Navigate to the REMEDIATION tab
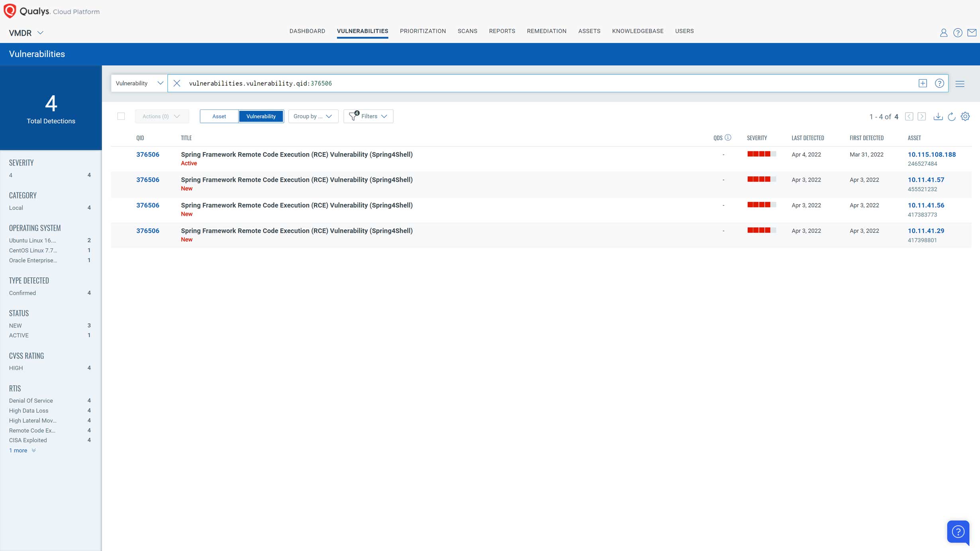Screen dimensions: 980x551 pyautogui.click(x=547, y=31)
